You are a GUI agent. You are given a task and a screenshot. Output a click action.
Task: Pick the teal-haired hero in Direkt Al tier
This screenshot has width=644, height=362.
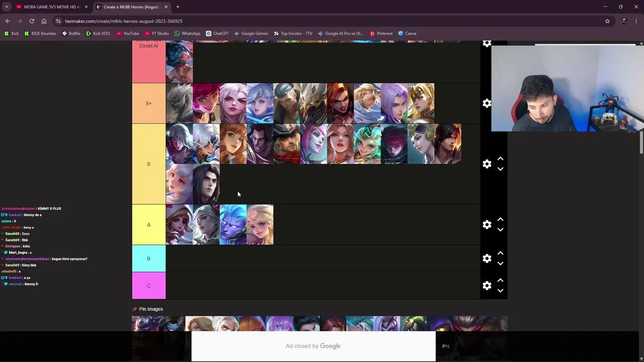pyautogui.click(x=179, y=62)
